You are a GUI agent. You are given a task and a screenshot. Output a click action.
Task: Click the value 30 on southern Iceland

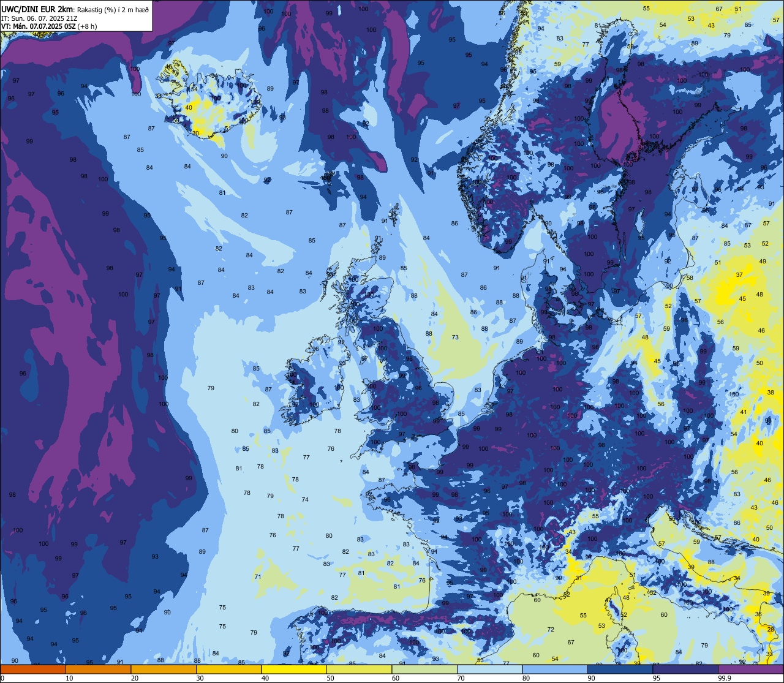tap(196, 133)
